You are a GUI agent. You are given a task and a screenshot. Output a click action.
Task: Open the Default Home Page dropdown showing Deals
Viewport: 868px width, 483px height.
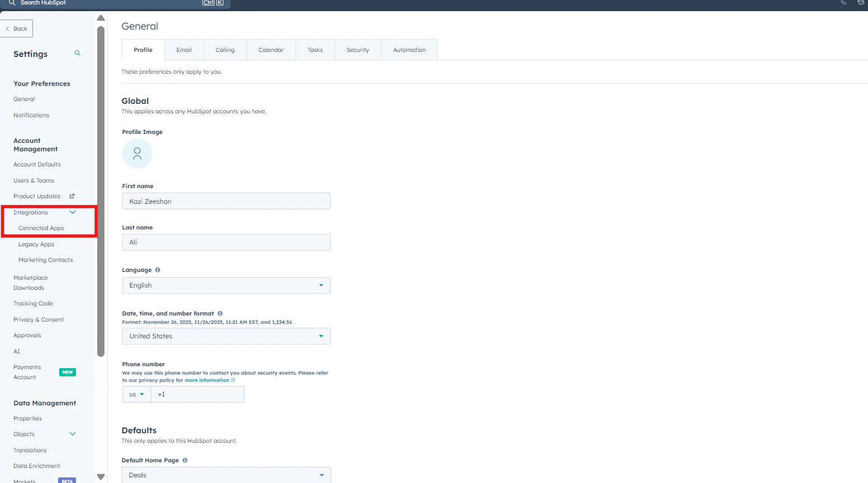(226, 475)
